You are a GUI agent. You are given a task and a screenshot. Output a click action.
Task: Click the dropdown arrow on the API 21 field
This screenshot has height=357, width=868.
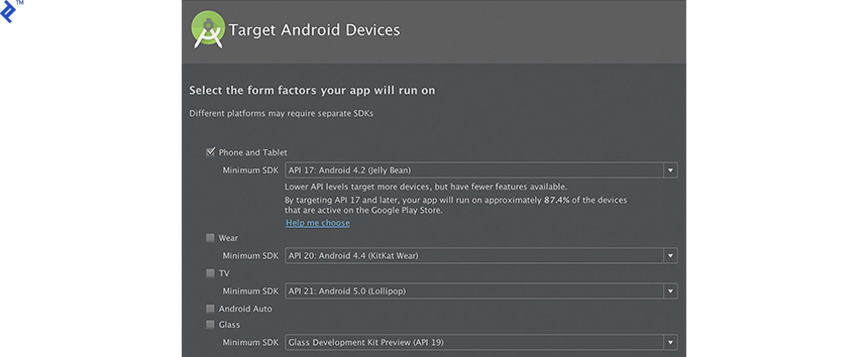671,291
